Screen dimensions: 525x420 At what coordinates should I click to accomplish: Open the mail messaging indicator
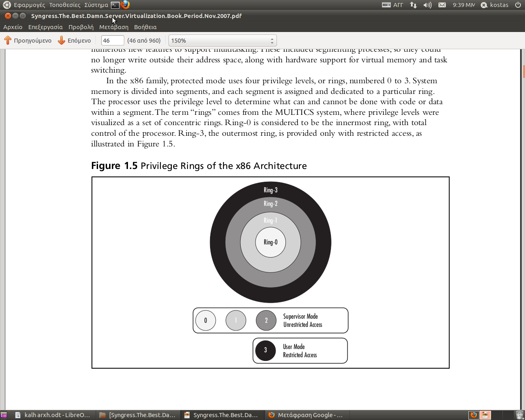[x=442, y=5]
